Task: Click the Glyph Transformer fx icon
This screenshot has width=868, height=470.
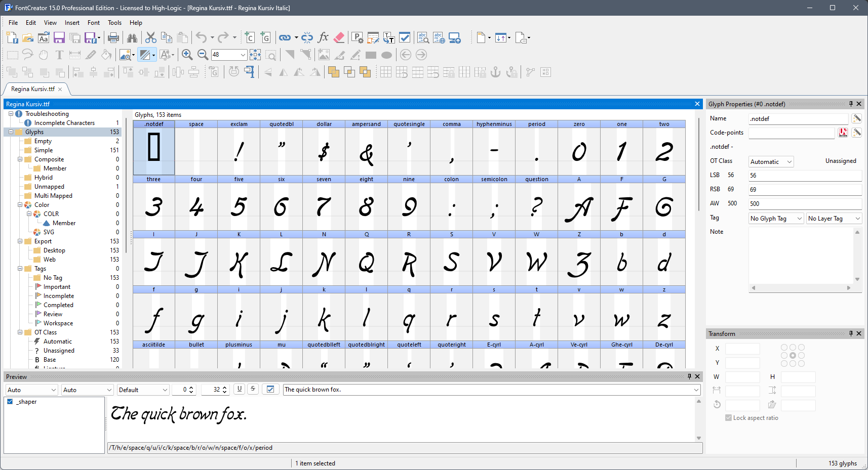Action: 323,37
